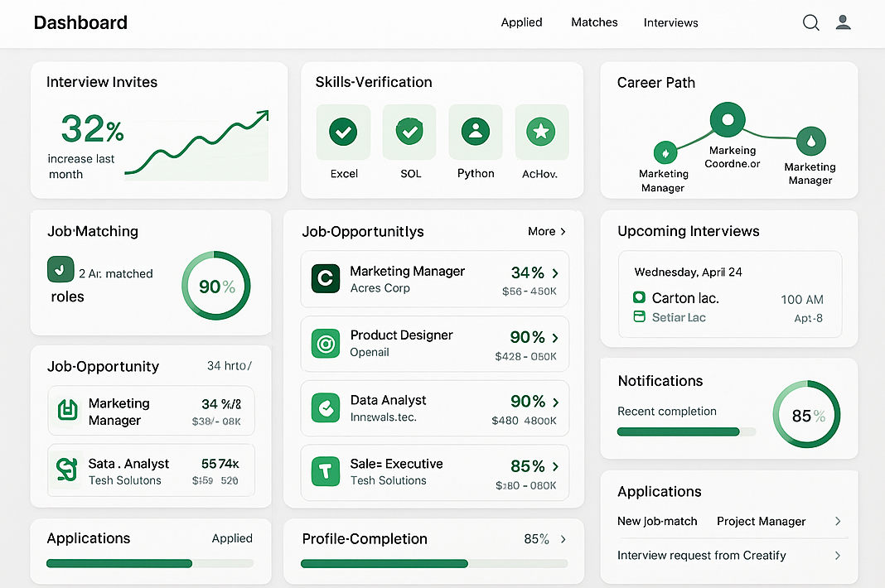Select the Excel skill verification badge

343,131
